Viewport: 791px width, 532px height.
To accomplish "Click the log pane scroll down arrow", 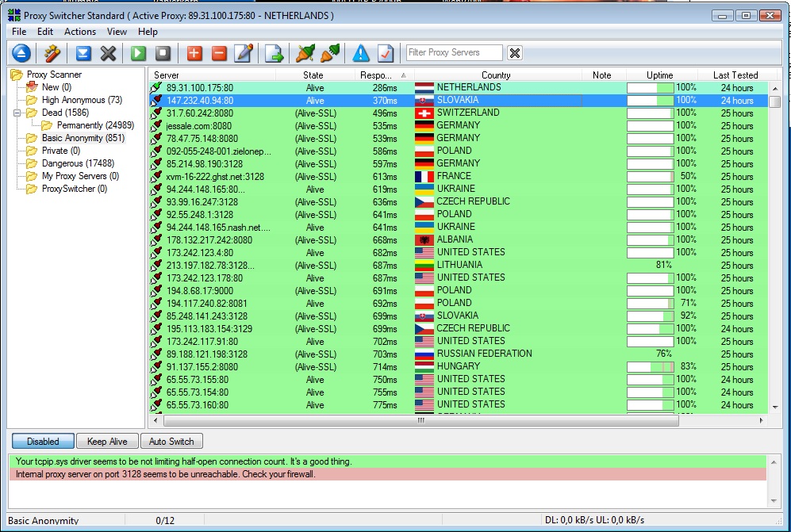I will (x=774, y=501).
